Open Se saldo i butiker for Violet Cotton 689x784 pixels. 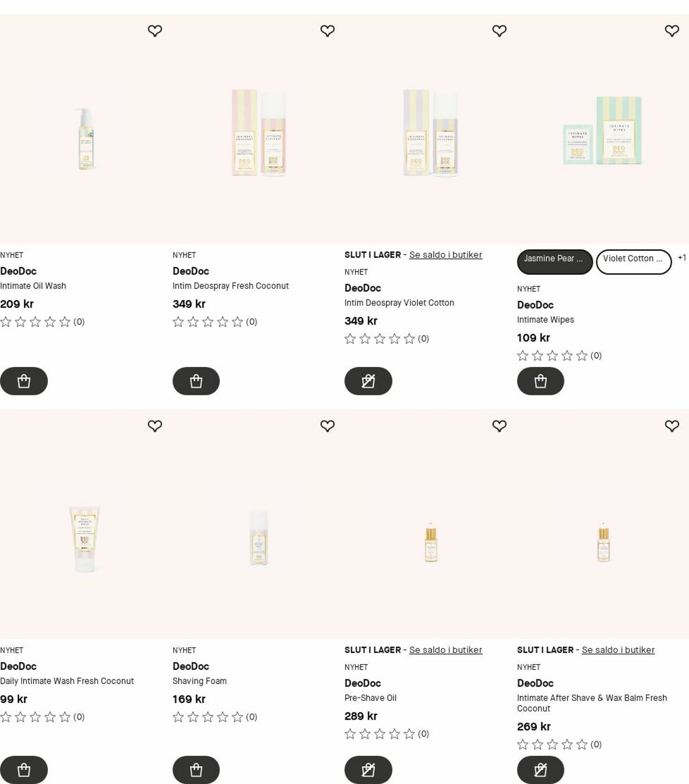(445, 255)
